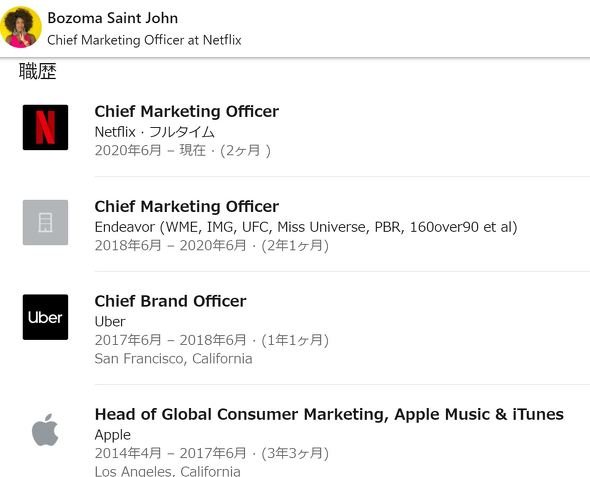Viewport: 590px width, 477px height.
Task: Click the Apple company name text
Action: click(x=113, y=435)
